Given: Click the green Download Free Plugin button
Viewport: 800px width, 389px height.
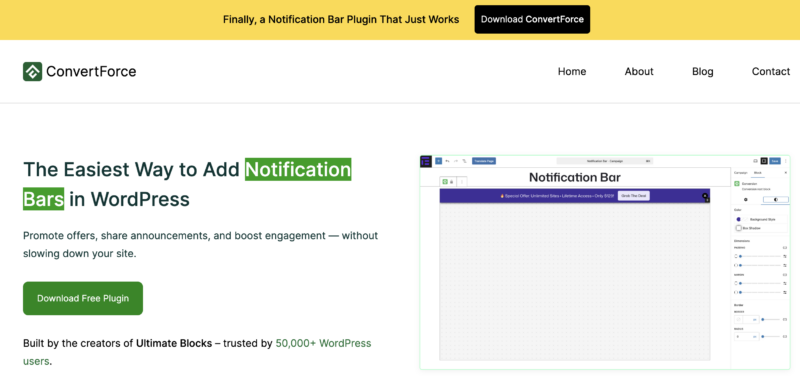Looking at the screenshot, I should [83, 298].
